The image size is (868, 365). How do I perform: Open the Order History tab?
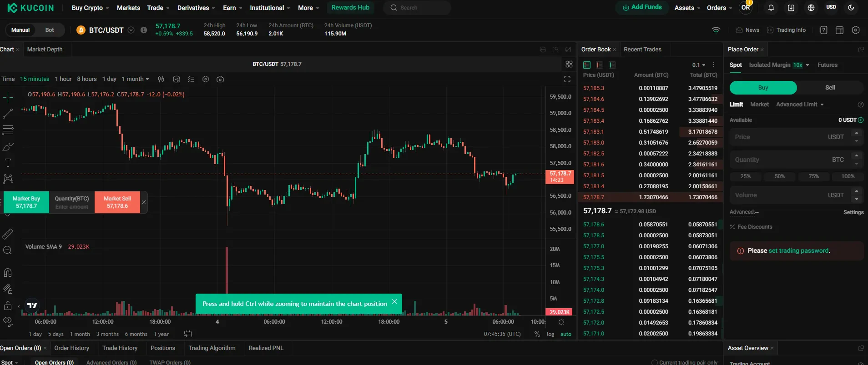click(x=71, y=348)
